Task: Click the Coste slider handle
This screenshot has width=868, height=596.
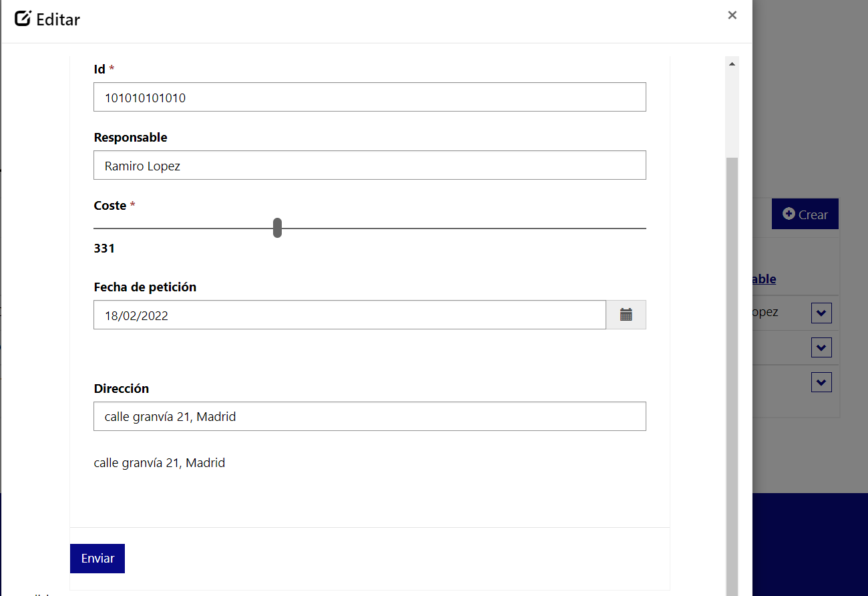Action: [x=277, y=228]
